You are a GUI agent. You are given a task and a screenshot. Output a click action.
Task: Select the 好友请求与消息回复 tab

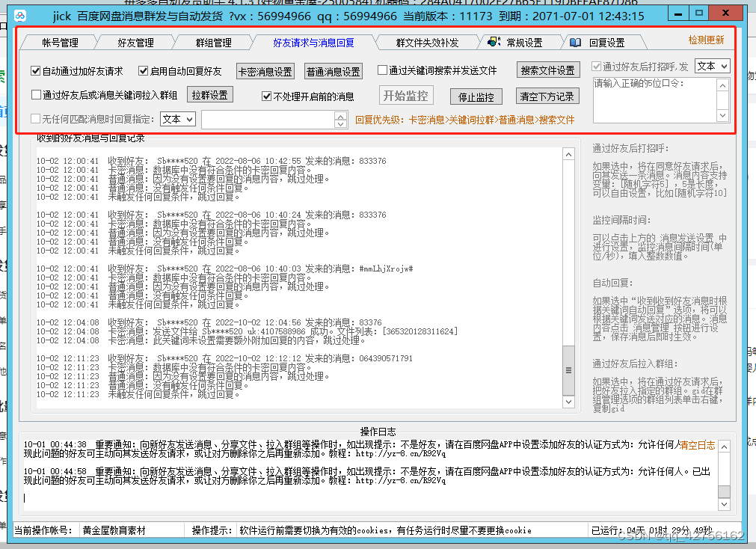[313, 43]
